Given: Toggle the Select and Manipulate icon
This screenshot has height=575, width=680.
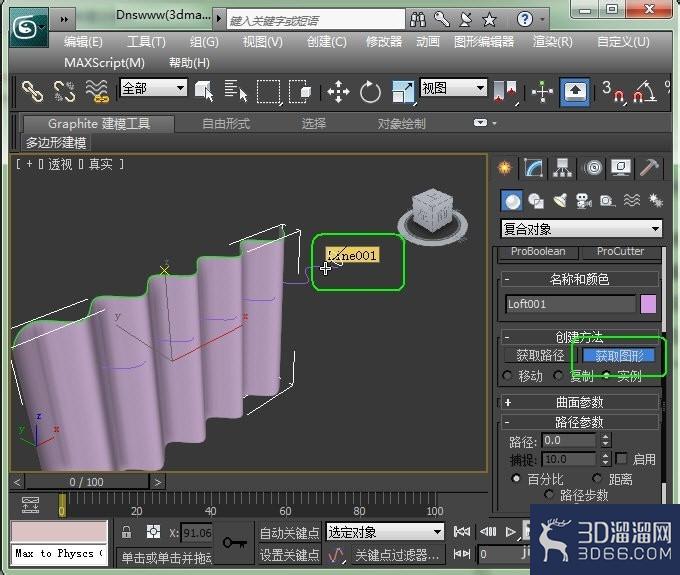Looking at the screenshot, I should (x=542, y=92).
